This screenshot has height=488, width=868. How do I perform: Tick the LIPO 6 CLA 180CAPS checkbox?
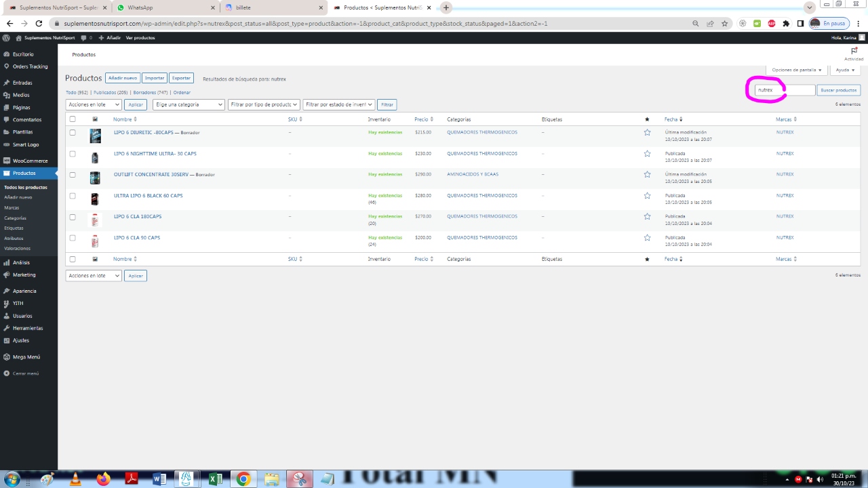click(73, 217)
